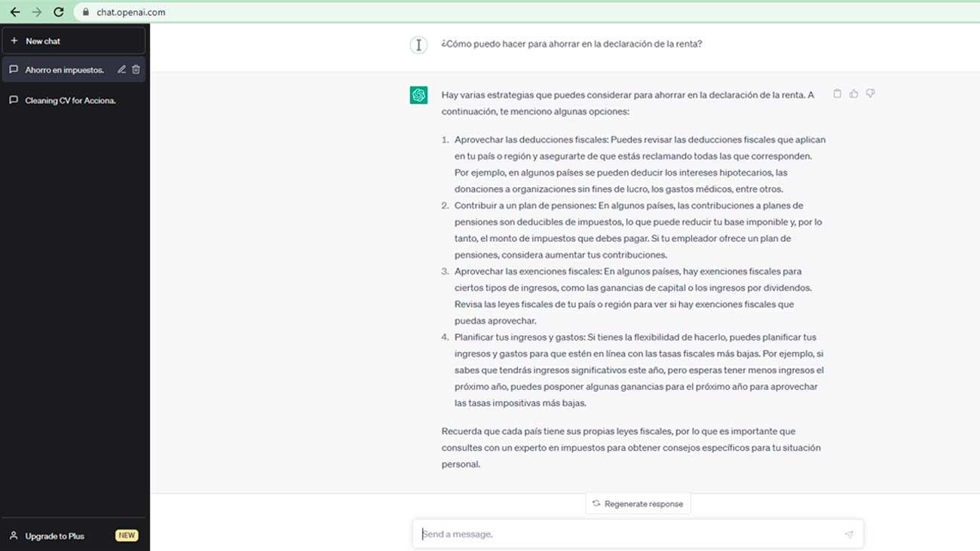This screenshot has width=980, height=551.
Task: Give the response a thumbs down
Action: pos(870,93)
